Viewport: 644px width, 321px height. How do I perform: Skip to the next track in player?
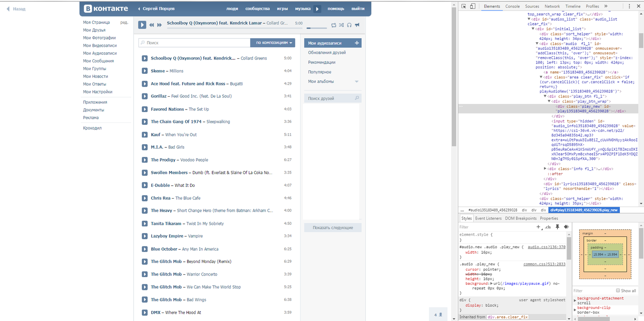159,25
